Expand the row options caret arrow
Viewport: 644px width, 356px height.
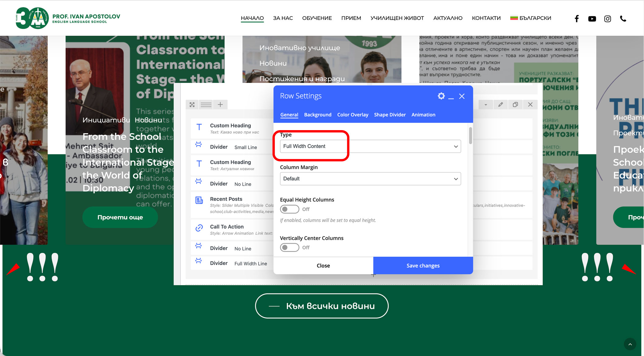485,105
